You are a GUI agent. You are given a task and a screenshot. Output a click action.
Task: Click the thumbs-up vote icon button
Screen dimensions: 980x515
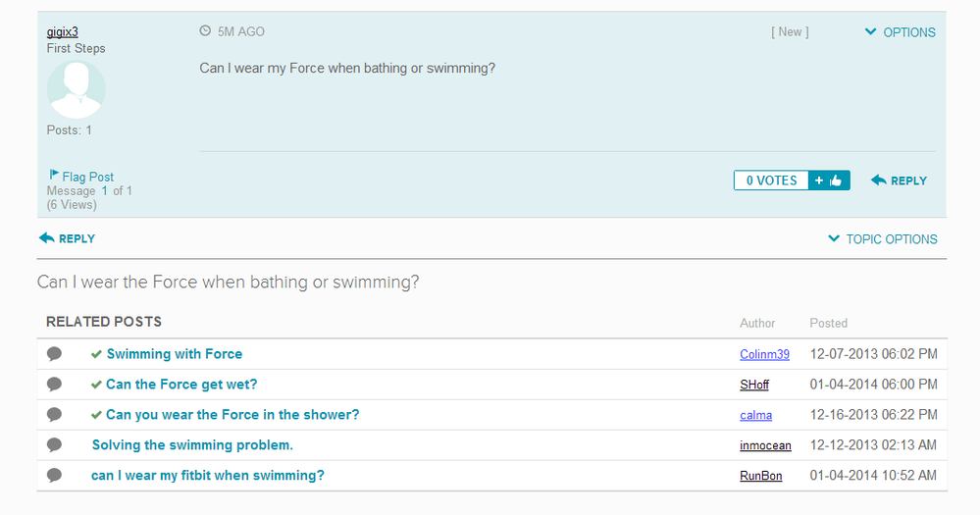click(829, 180)
